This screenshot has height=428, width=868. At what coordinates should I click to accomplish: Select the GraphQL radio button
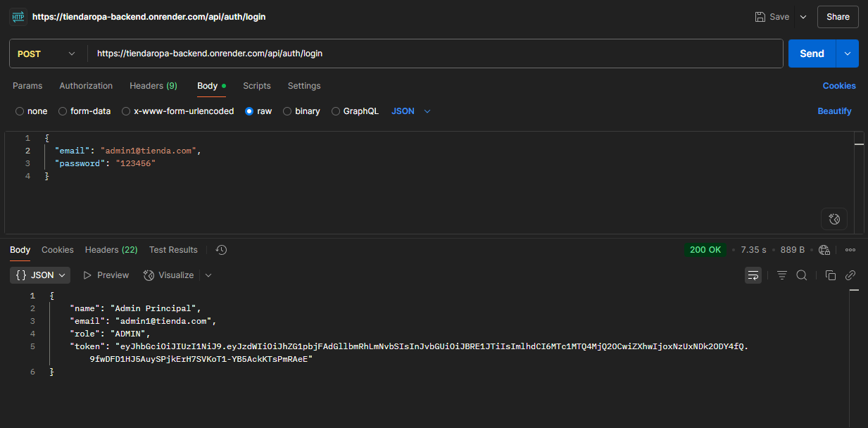coord(336,111)
